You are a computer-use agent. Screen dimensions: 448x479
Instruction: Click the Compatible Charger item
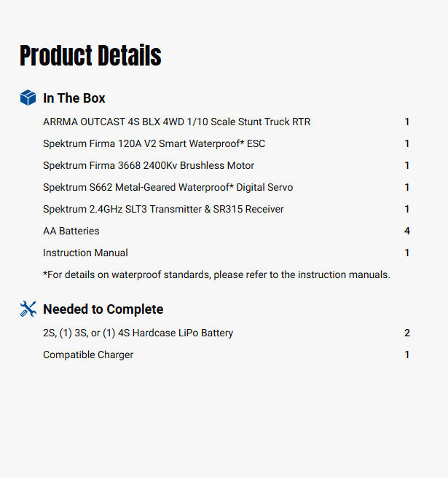(88, 355)
